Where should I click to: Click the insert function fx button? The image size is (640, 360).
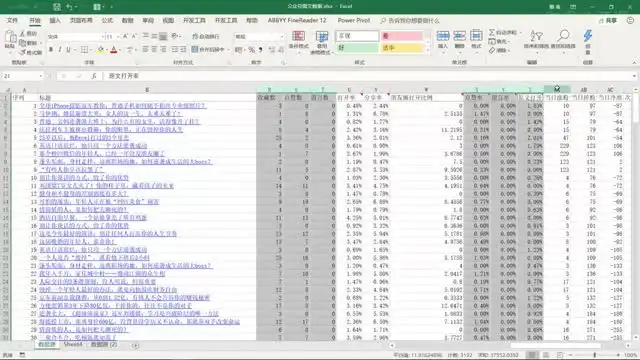94,76
